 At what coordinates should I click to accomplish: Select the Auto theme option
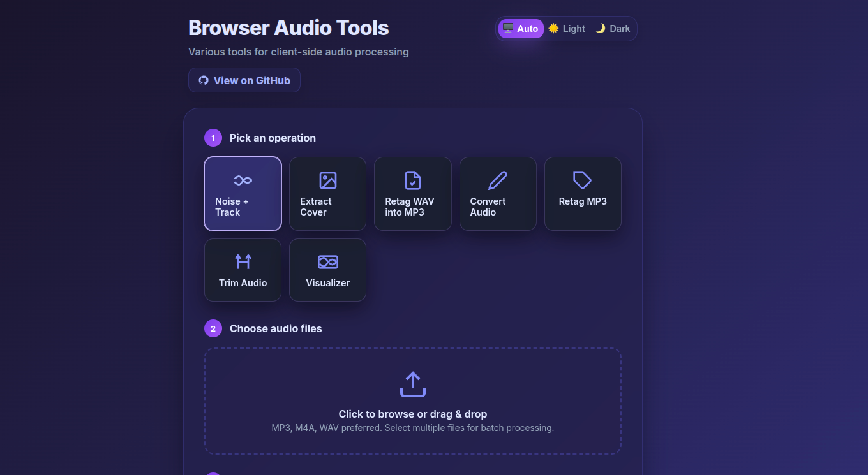520,28
